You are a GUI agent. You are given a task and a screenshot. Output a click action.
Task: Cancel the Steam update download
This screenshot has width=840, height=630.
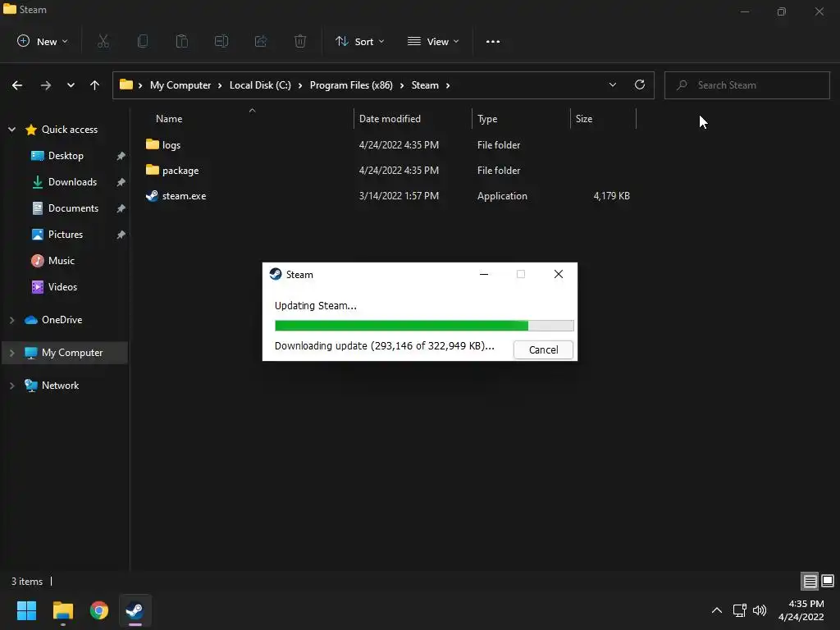543,349
